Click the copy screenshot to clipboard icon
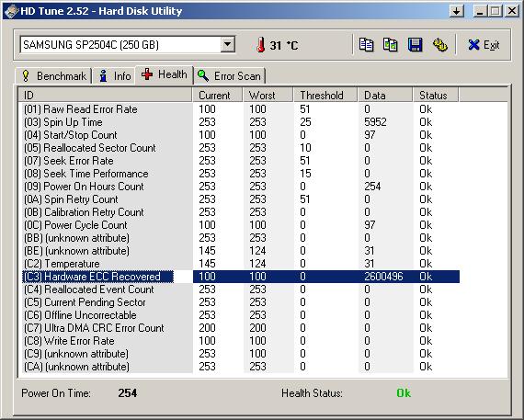 (x=391, y=45)
